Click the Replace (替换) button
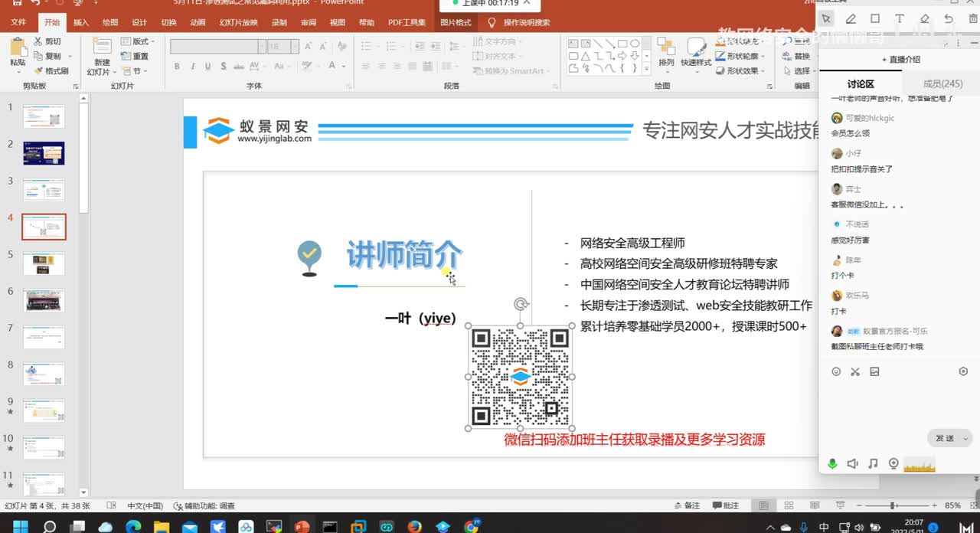 [797, 56]
